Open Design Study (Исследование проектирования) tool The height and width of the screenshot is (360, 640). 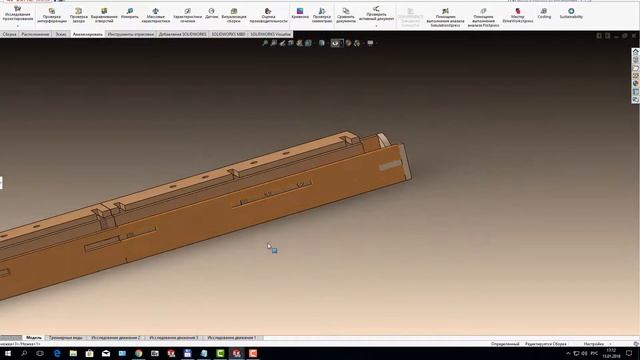18,13
